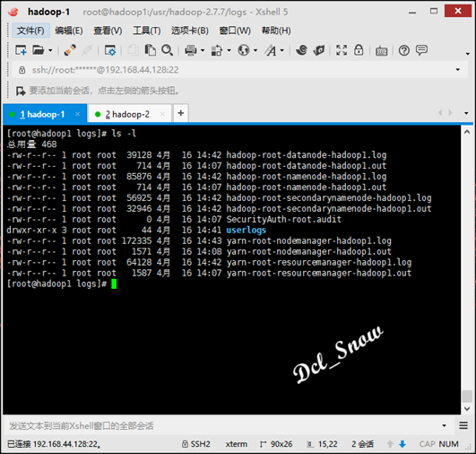Click the Font toolbar icon
Image resolution: width=476 pixels, height=454 pixels.
(x=271, y=50)
